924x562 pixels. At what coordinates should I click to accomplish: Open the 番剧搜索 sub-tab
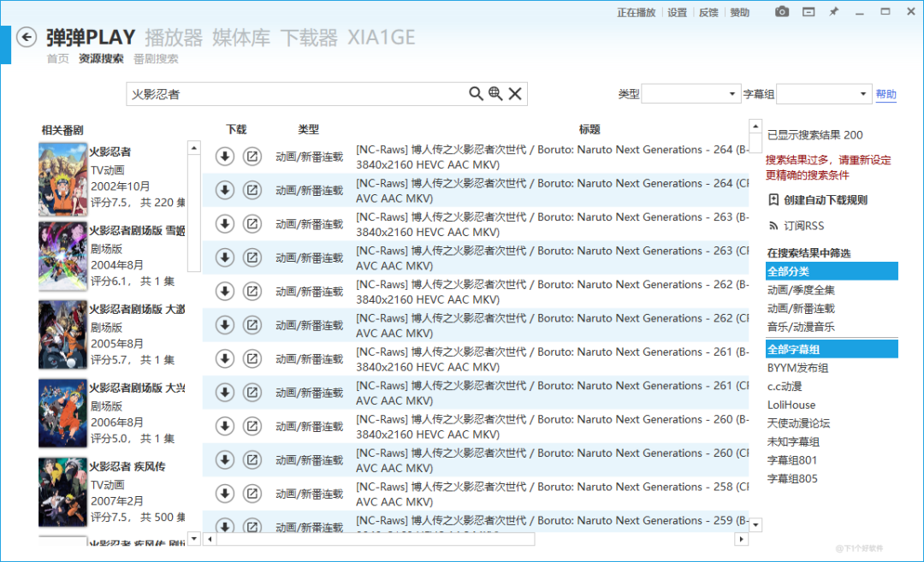coord(155,59)
